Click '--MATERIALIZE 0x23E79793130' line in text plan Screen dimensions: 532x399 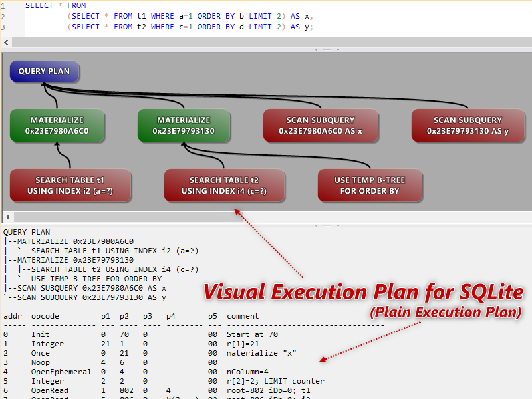click(x=71, y=260)
